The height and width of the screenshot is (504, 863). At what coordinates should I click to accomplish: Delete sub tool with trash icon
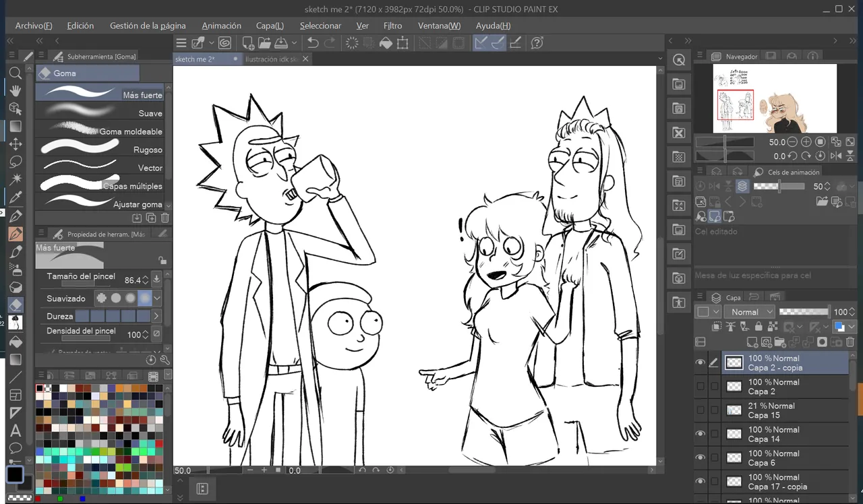pos(165,218)
